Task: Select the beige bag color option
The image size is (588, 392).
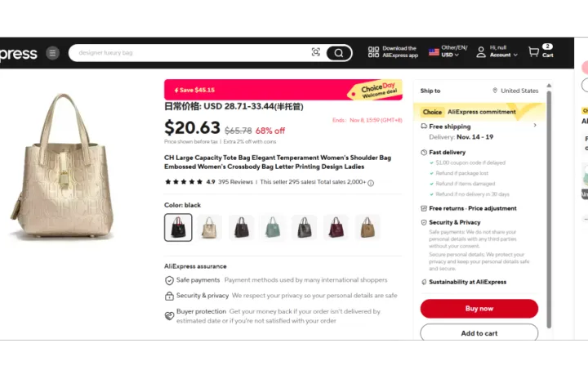Action: click(210, 227)
